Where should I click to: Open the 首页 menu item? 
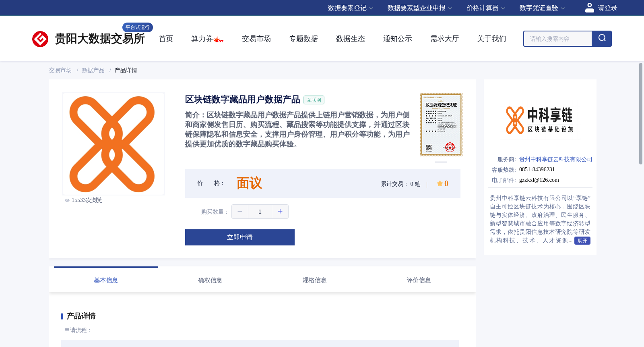point(166,39)
